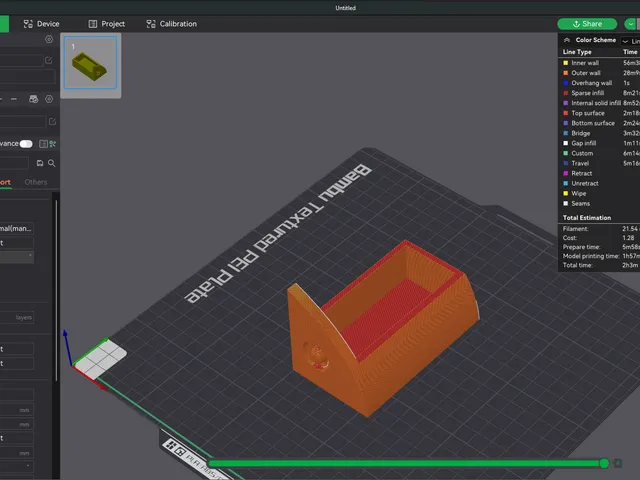Image resolution: width=640 pixels, height=480 pixels.
Task: Click the 'Total Estimation' heading
Action: pyautogui.click(x=587, y=218)
